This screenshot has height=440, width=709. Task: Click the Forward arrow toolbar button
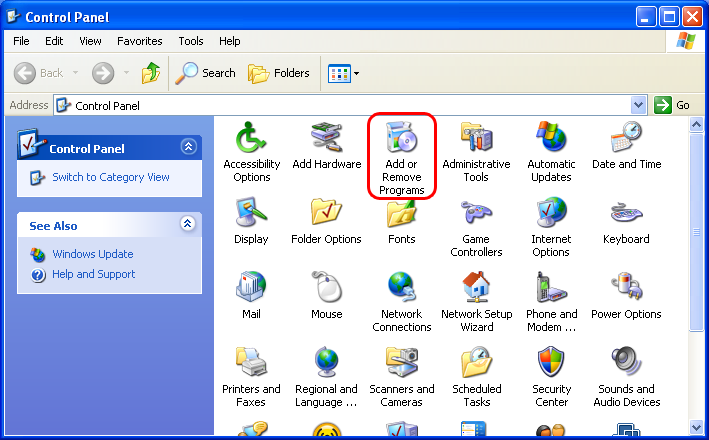click(x=103, y=73)
